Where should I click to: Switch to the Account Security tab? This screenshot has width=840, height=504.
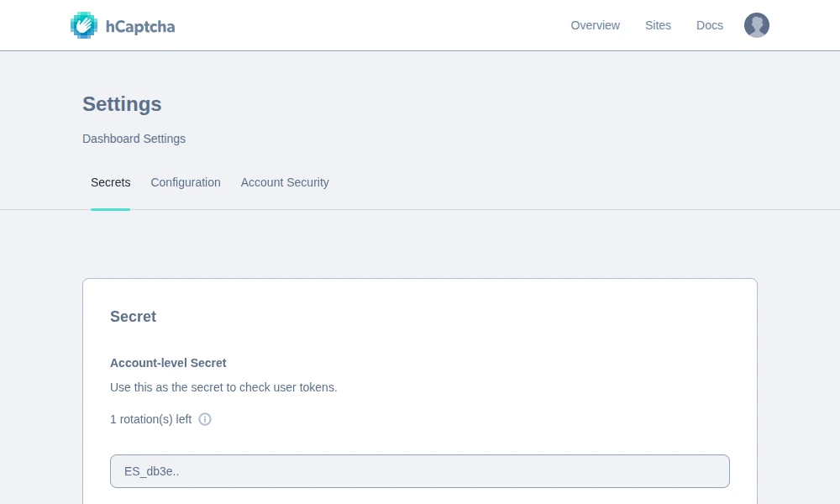click(x=285, y=182)
